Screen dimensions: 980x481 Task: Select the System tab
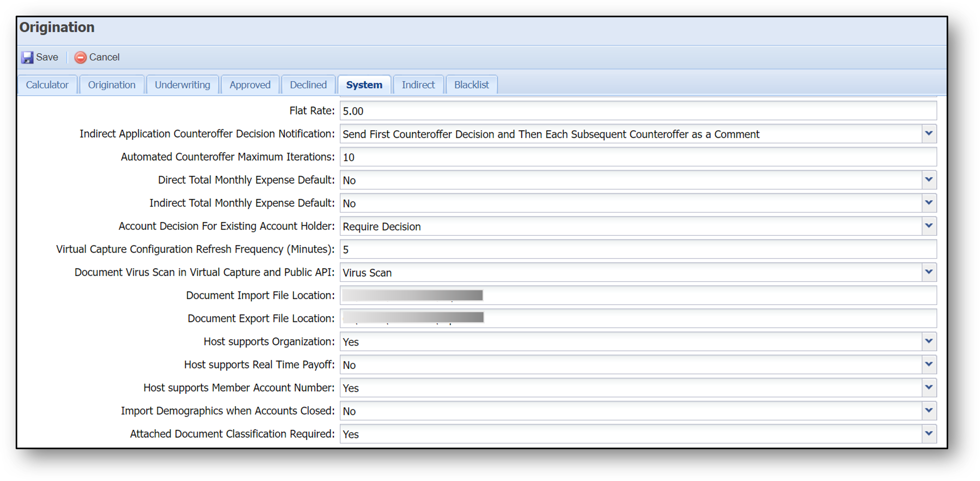coord(364,84)
